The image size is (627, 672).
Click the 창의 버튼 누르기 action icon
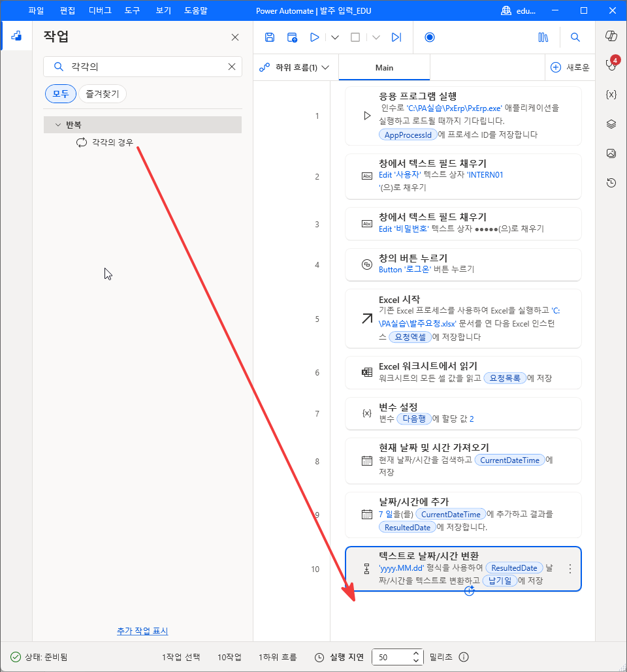367,265
